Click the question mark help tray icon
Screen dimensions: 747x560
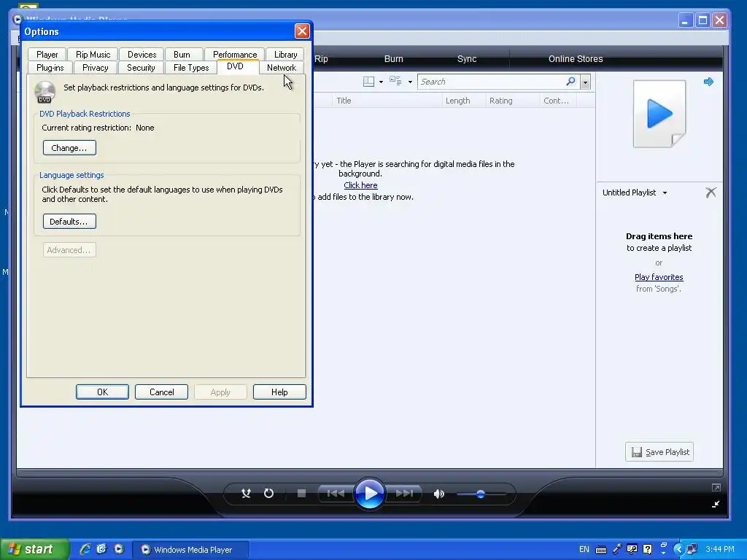pyautogui.click(x=648, y=549)
